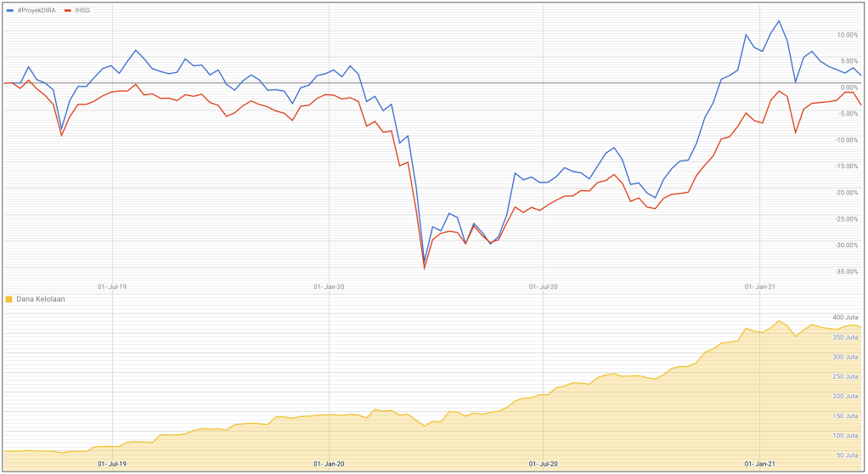This screenshot has height=474, width=868.
Task: Select the 01-Jan-21 date on the upper chart
Action: [x=759, y=286]
